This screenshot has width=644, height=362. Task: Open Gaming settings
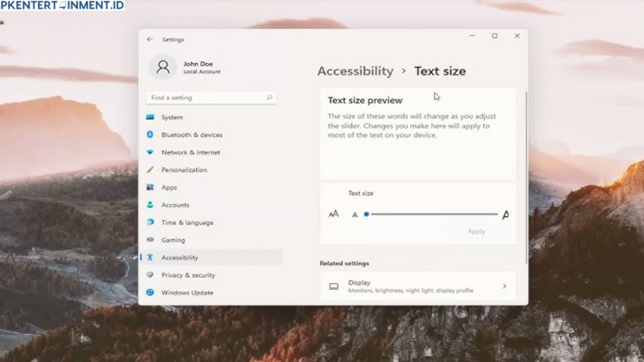point(211,239)
